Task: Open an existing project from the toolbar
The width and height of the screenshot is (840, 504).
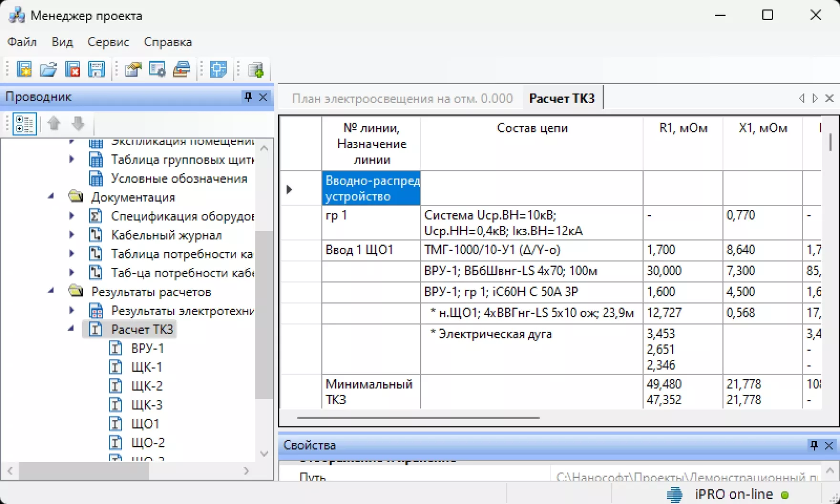Action: (49, 70)
